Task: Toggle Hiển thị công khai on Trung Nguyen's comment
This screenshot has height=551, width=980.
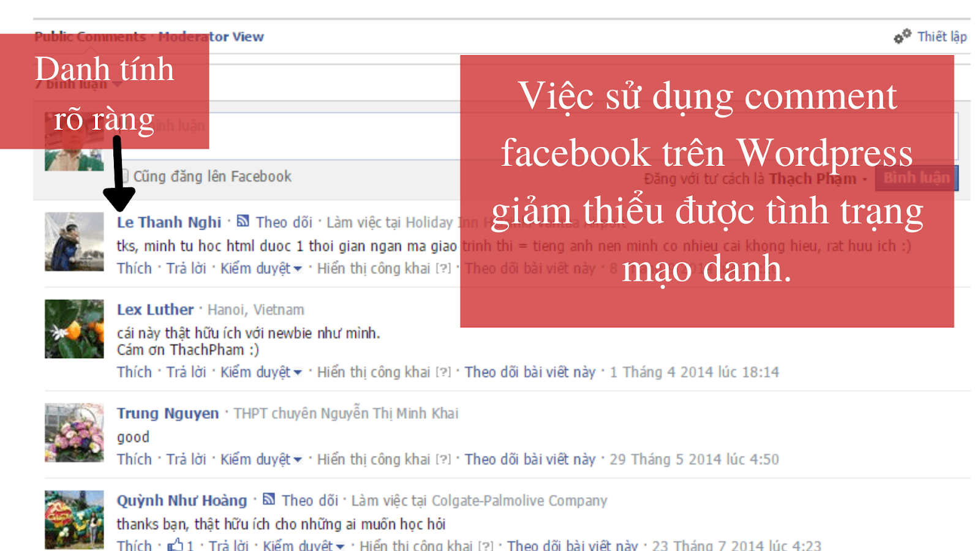Action: click(374, 459)
